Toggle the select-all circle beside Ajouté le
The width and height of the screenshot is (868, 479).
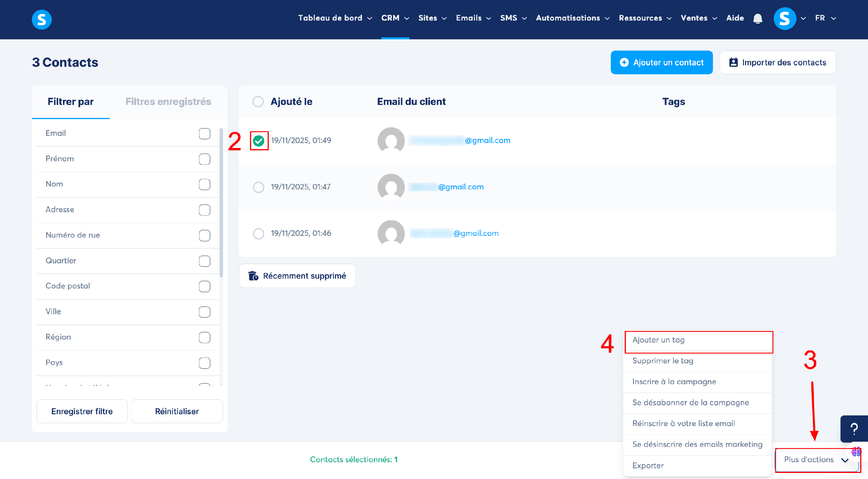point(258,102)
